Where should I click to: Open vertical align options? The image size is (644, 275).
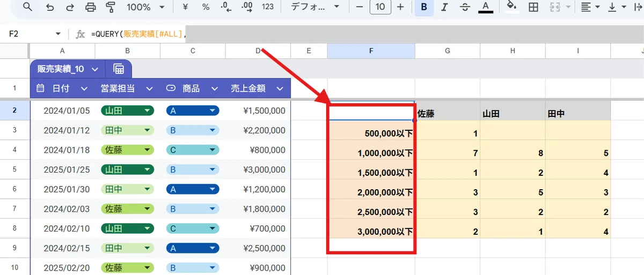click(617, 7)
